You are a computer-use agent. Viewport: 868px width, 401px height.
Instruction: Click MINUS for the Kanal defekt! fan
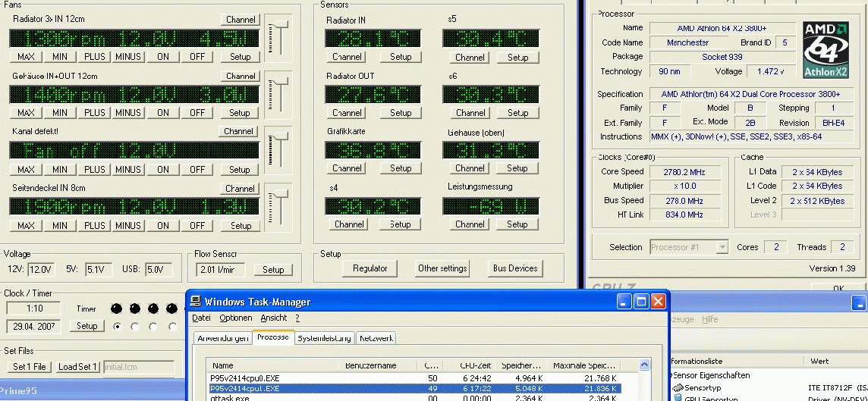[x=128, y=169]
